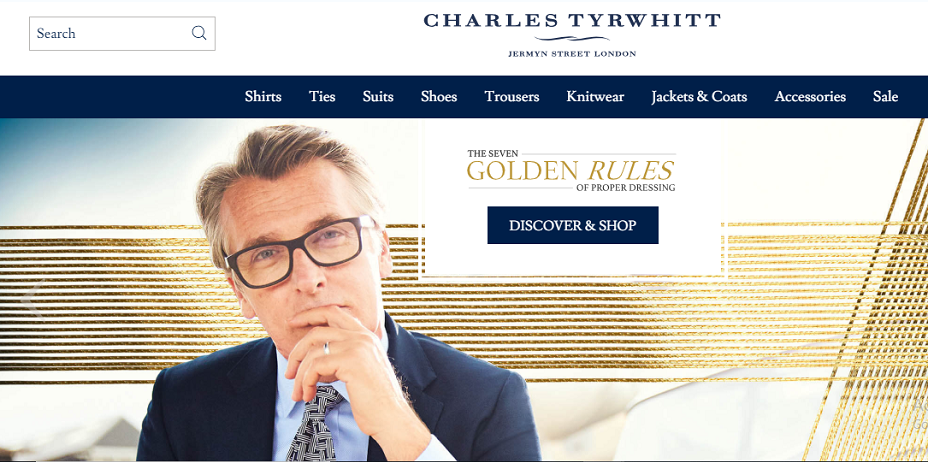Open the Trousers menu item
The width and height of the screenshot is (928, 462).
point(511,96)
